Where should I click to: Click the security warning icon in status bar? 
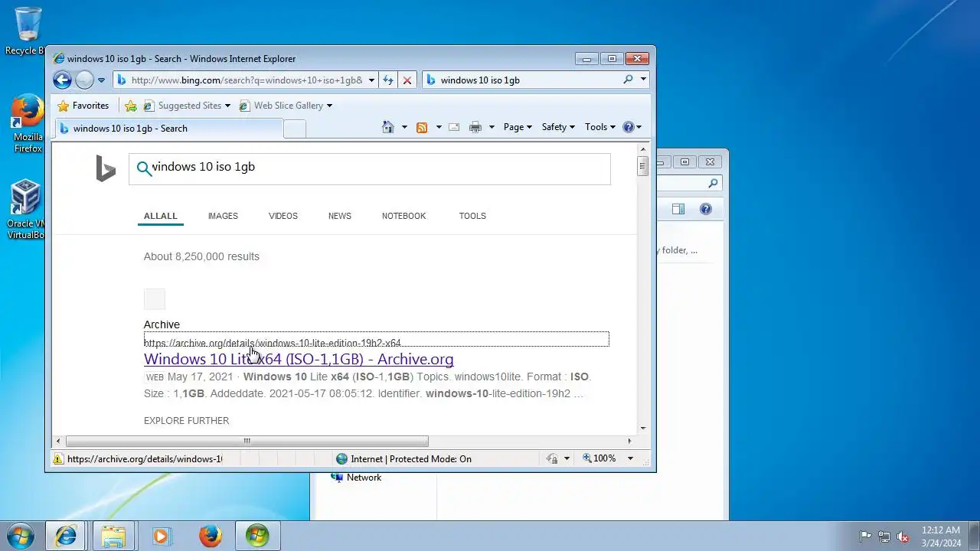pyautogui.click(x=58, y=459)
